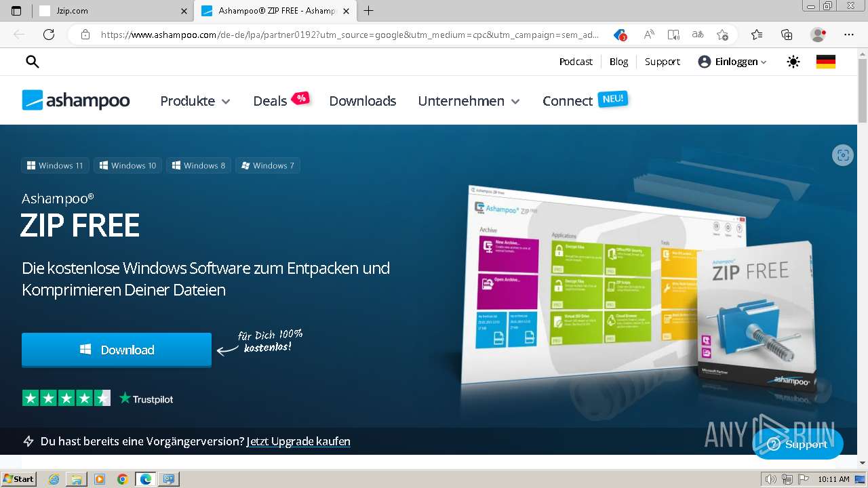
Task: Switch to the Ashampoo ZIP FREE tab
Action: pyautogui.click(x=275, y=11)
